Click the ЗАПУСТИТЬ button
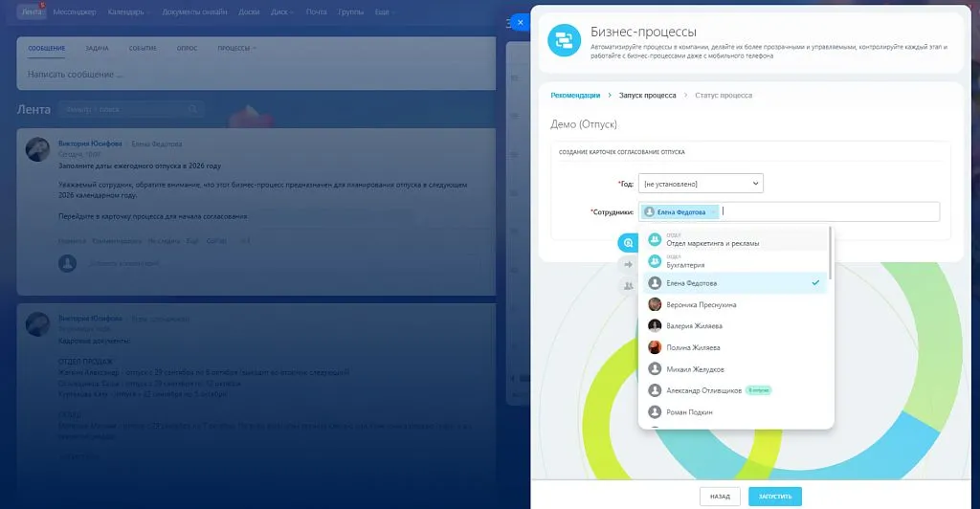Viewport: 980px width, 509px height. click(x=775, y=497)
